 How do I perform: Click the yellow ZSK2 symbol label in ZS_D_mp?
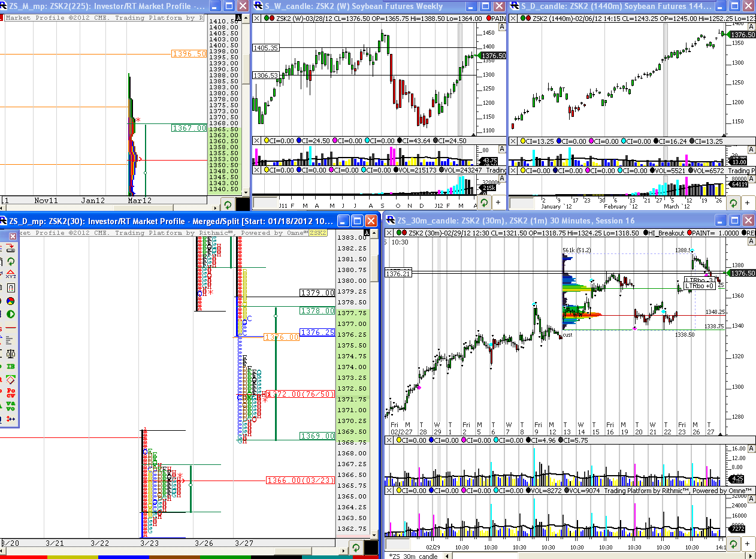[x=318, y=233]
